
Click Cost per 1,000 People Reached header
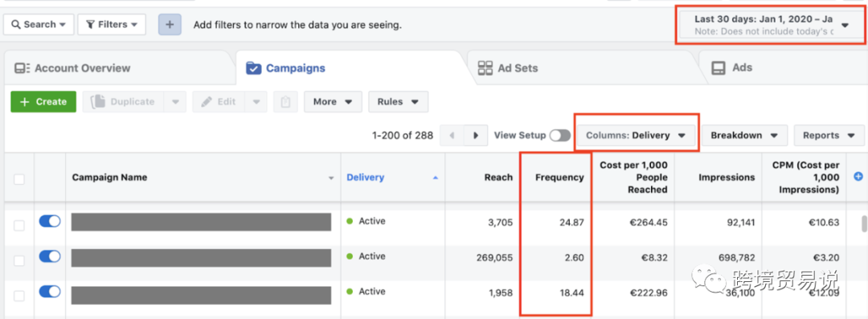pyautogui.click(x=633, y=178)
